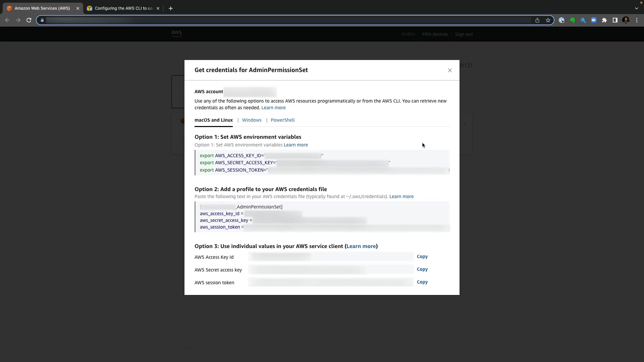Reload the current browser page
The image size is (644, 362).
[x=29, y=20]
